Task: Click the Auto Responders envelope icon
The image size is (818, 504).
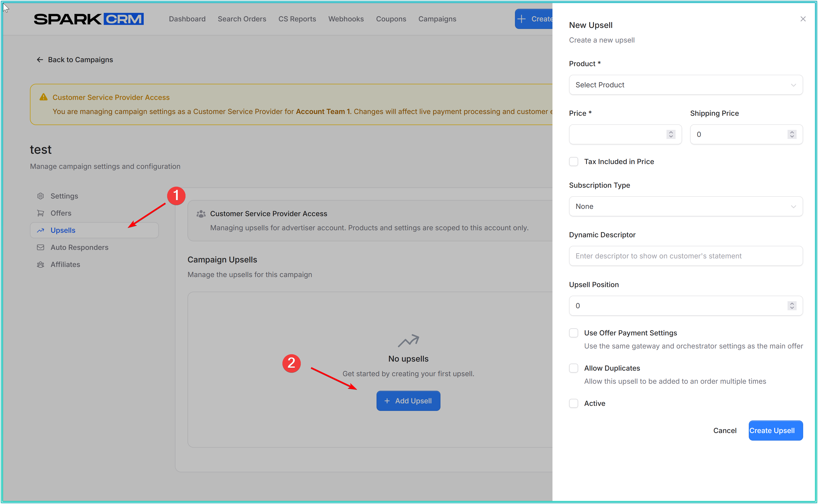Action: tap(40, 247)
